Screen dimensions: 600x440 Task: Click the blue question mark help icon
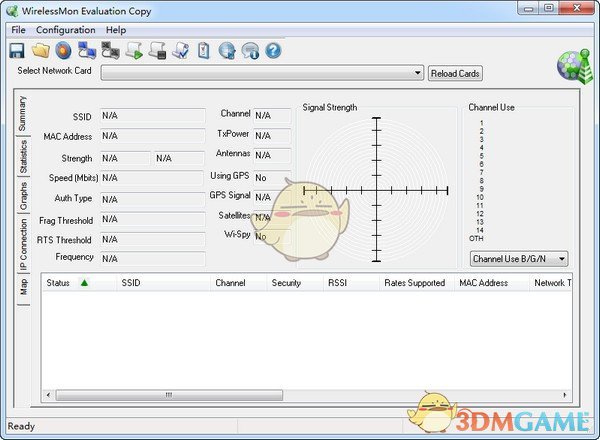pyautogui.click(x=273, y=51)
